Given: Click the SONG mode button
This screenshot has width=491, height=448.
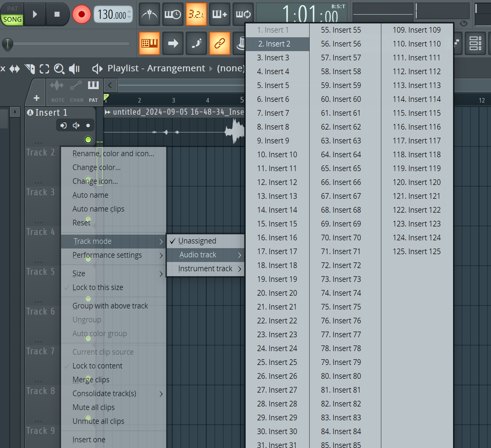Looking at the screenshot, I should pos(12,20).
